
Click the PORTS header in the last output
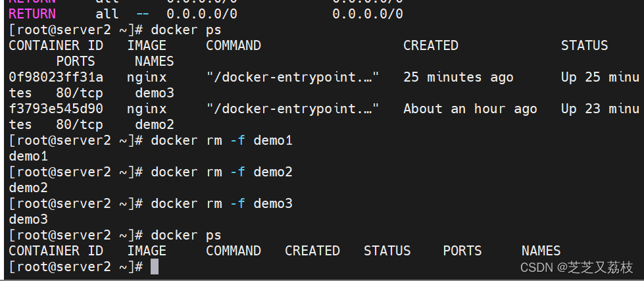(462, 251)
